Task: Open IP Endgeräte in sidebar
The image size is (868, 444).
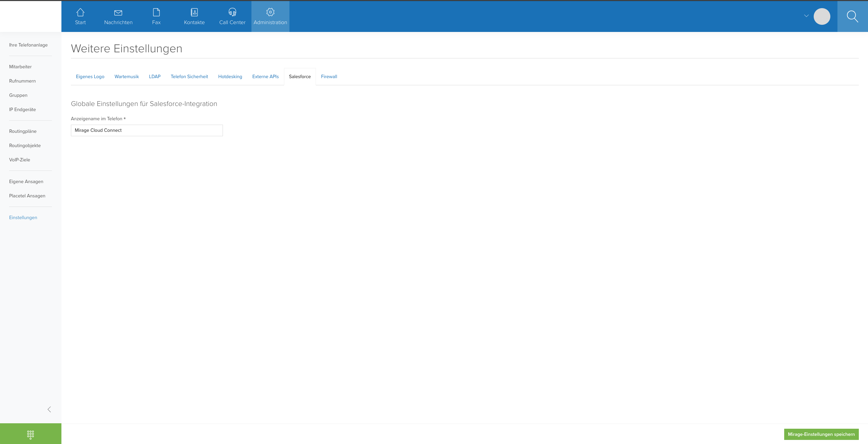Action: point(22,109)
